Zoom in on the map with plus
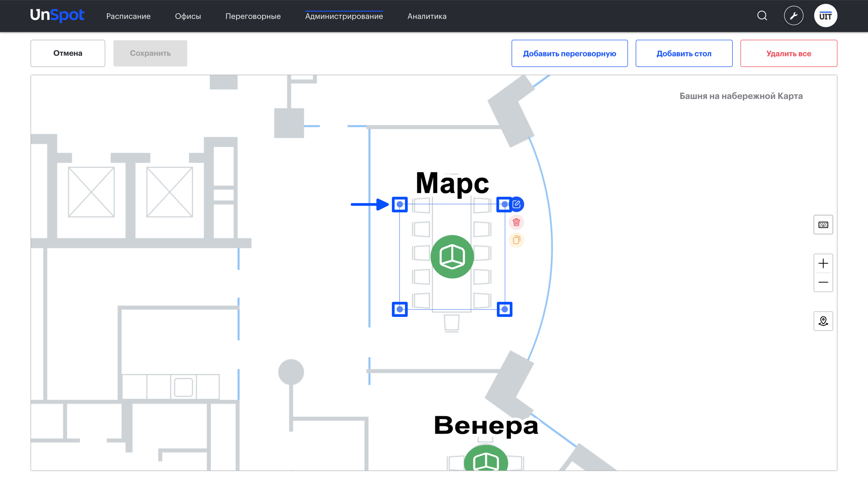 (823, 264)
